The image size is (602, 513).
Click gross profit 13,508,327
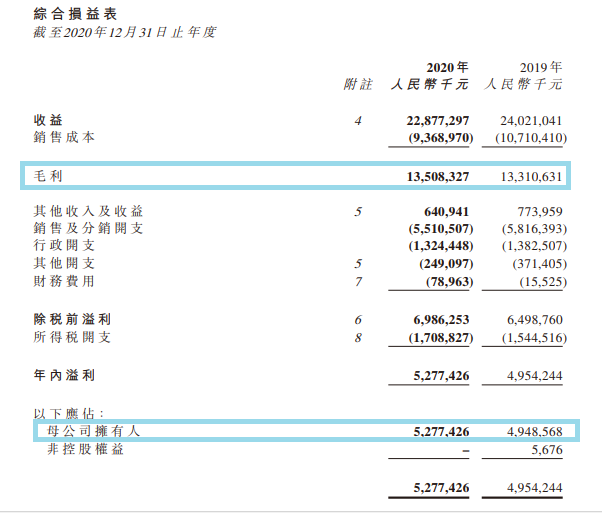(438, 177)
